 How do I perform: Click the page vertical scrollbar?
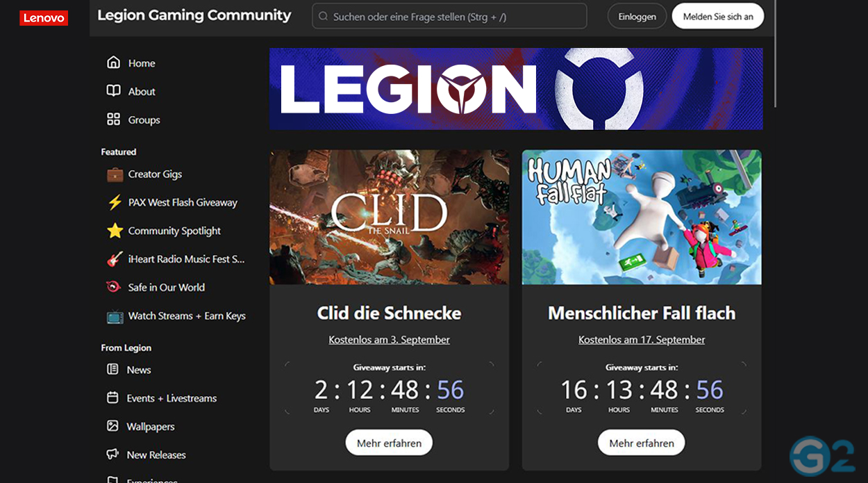774,54
